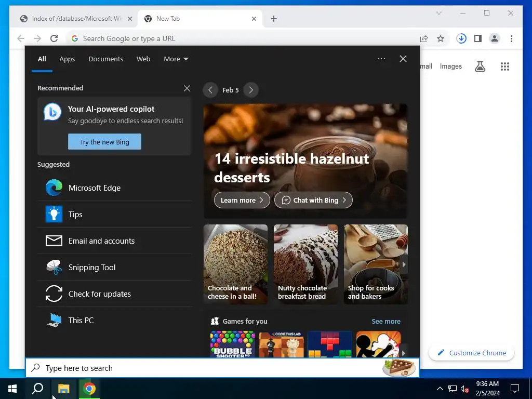Bookmark this tab with the star icon
532x399 pixels.
coord(441,38)
